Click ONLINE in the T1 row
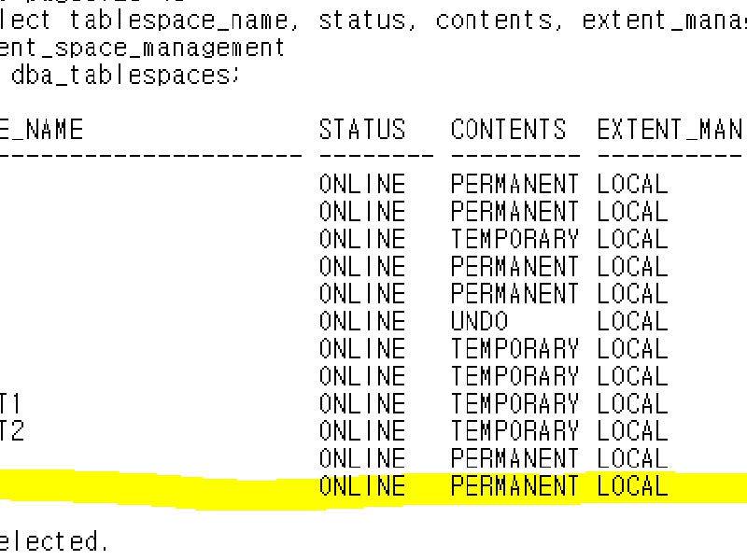This screenshot has height=560, width=747. click(x=362, y=404)
